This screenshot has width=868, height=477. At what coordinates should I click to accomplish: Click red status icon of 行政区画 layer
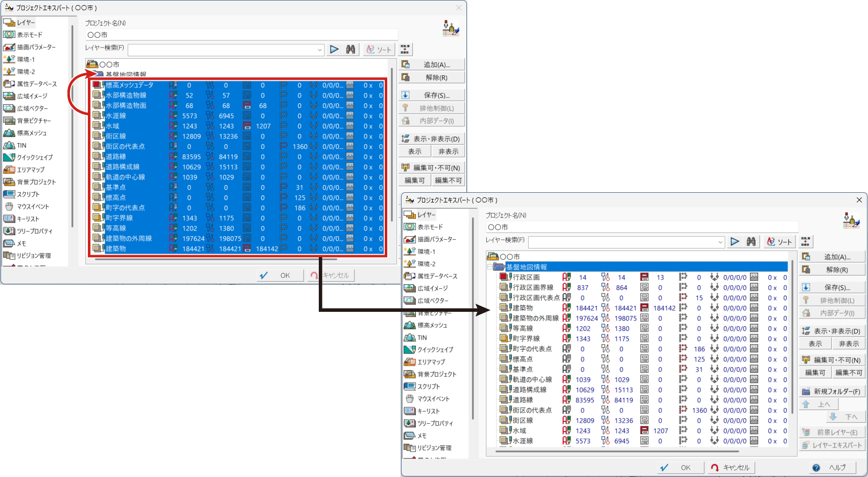[x=644, y=277]
